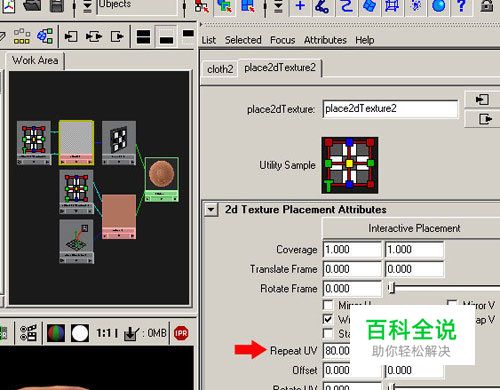The image size is (500, 390).
Task: Click the rearrange graph icon in Hypershade
Action: pyautogui.click(x=22, y=36)
